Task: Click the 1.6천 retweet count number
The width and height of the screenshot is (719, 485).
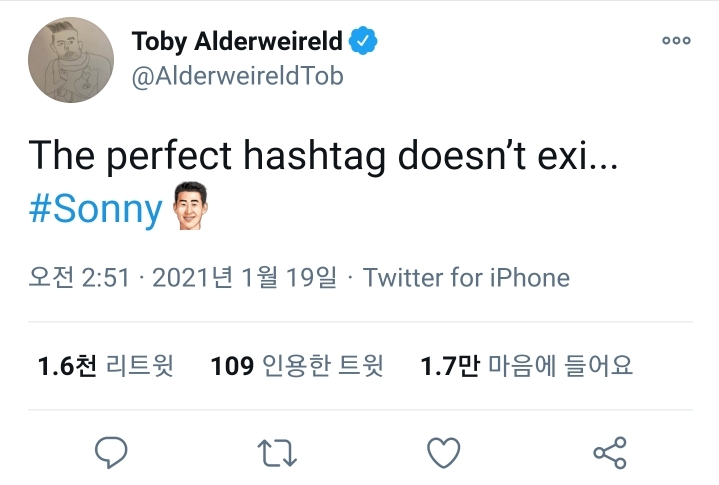Action: tap(66, 366)
